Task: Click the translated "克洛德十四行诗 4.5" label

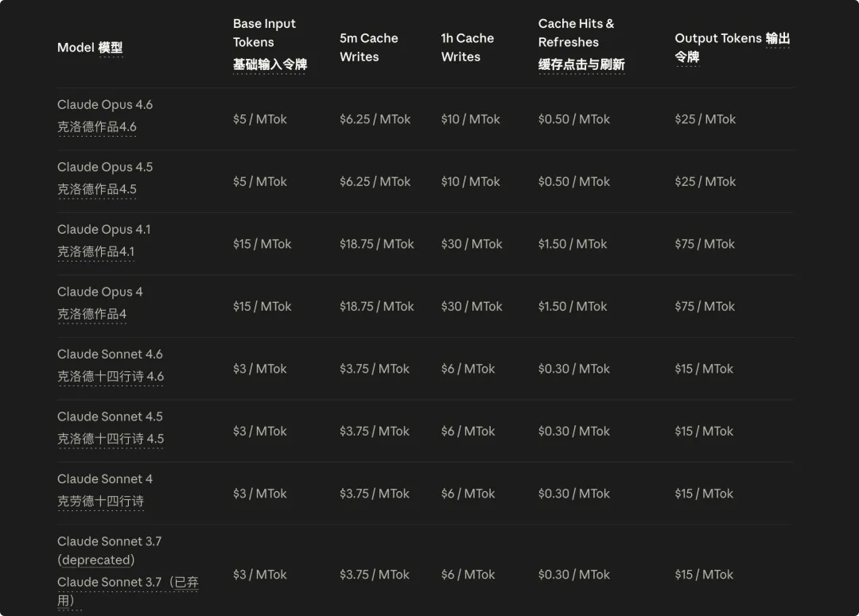Action: pos(111,439)
